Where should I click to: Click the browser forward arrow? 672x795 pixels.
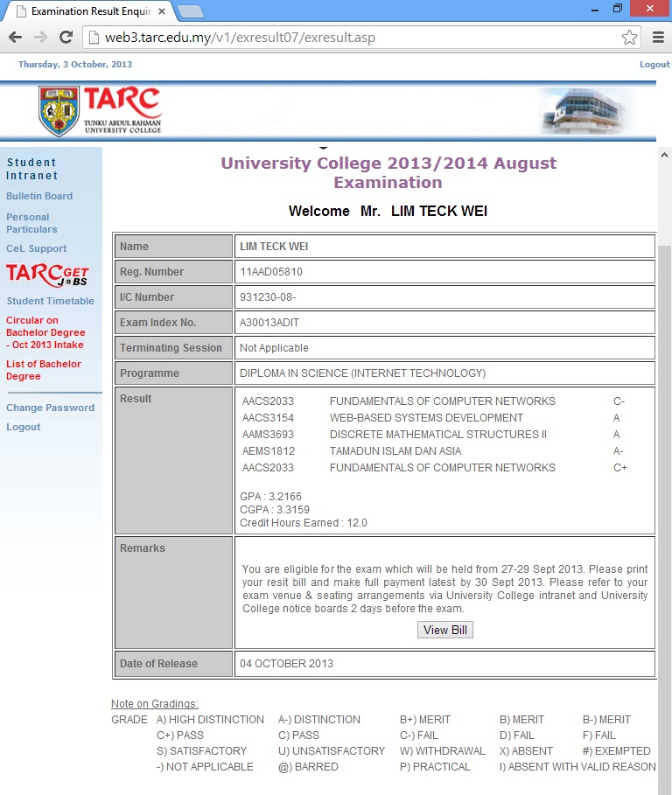pyautogui.click(x=40, y=37)
